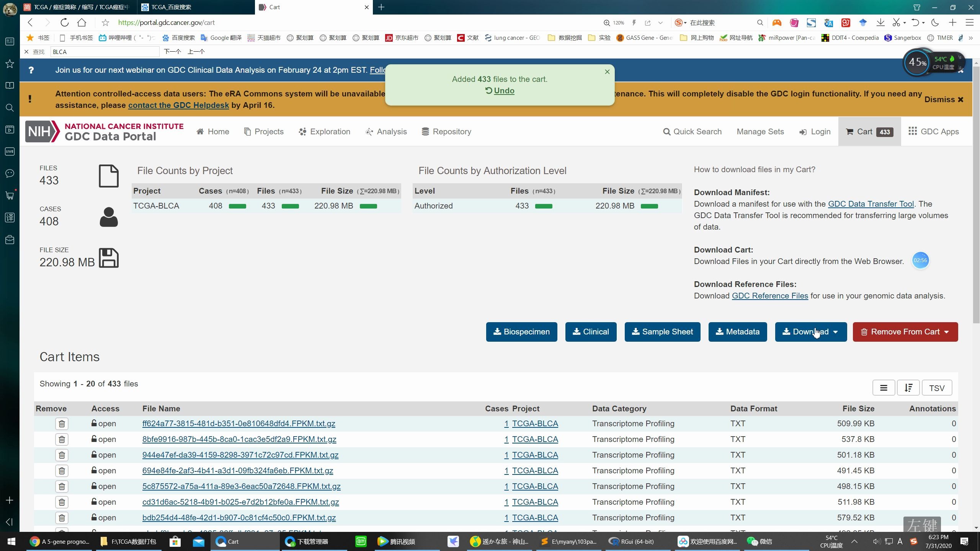This screenshot has height=551, width=980.
Task: Open Google 翻译 bookmark
Action: [x=221, y=37]
